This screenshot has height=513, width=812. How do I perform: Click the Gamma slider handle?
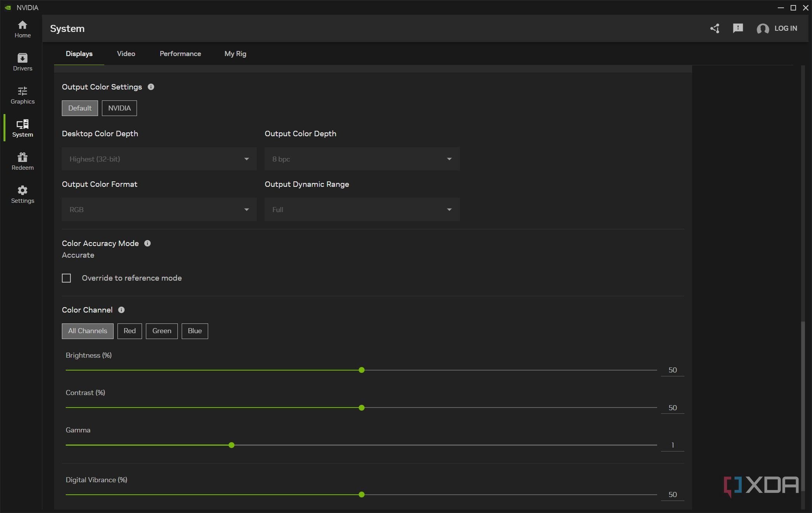coord(231,445)
